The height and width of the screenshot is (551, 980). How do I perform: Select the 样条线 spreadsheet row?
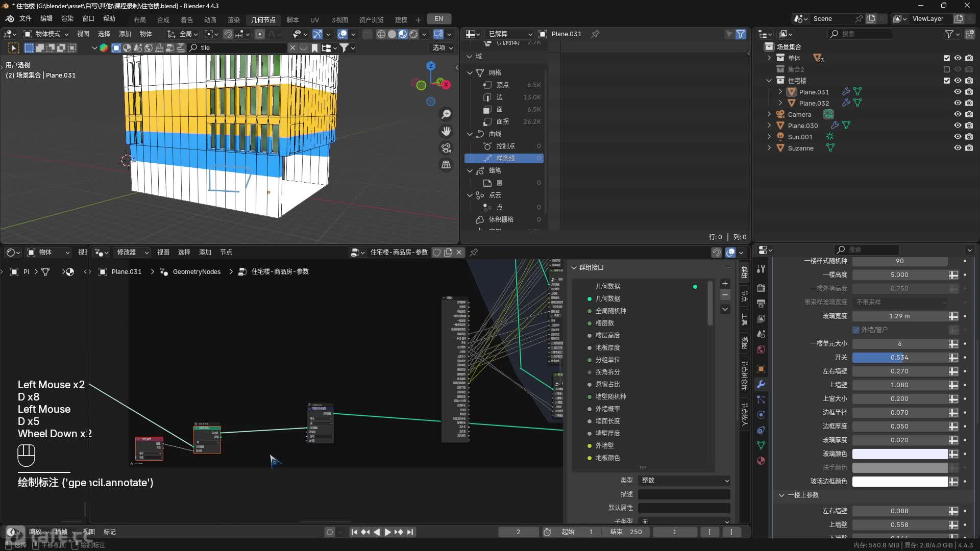coord(504,159)
